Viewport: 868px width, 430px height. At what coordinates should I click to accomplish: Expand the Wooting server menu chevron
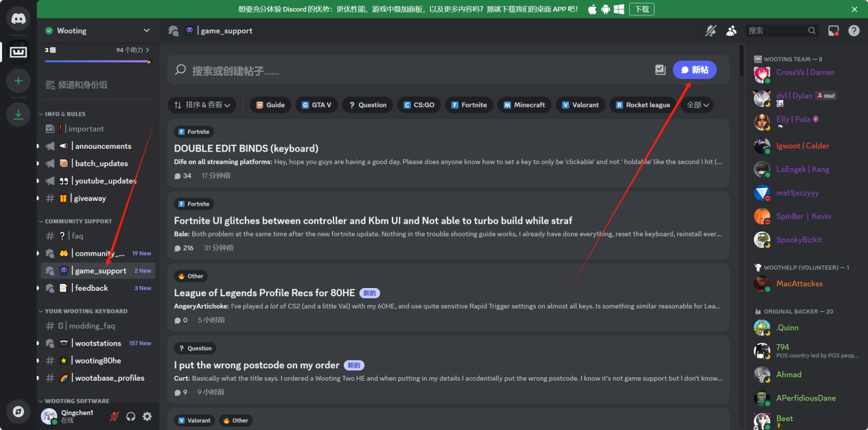pos(146,31)
